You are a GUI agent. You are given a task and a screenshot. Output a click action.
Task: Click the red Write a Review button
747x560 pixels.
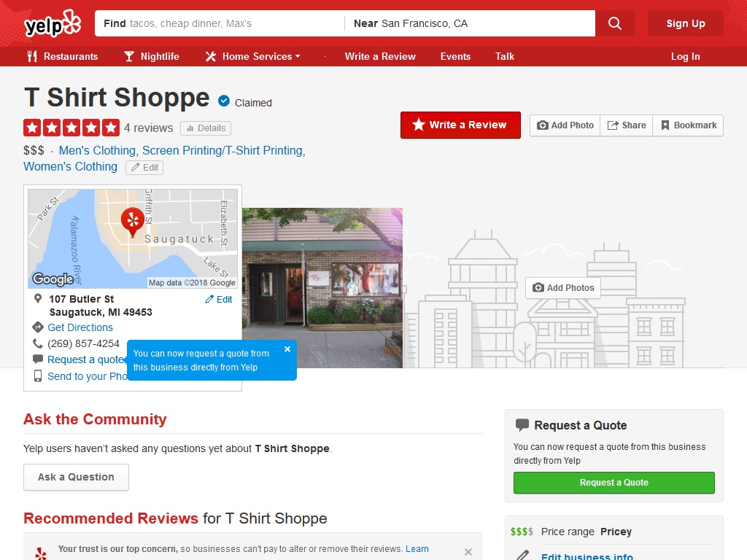460,125
